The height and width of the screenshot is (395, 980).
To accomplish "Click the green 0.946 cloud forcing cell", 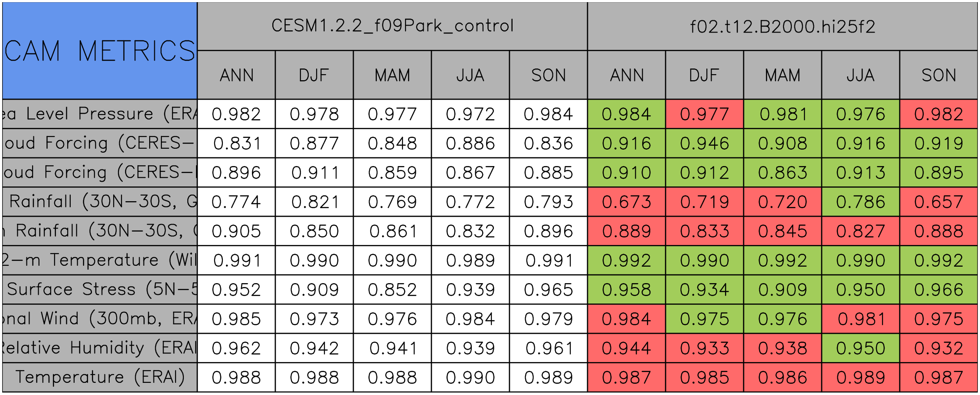I will (x=705, y=143).
